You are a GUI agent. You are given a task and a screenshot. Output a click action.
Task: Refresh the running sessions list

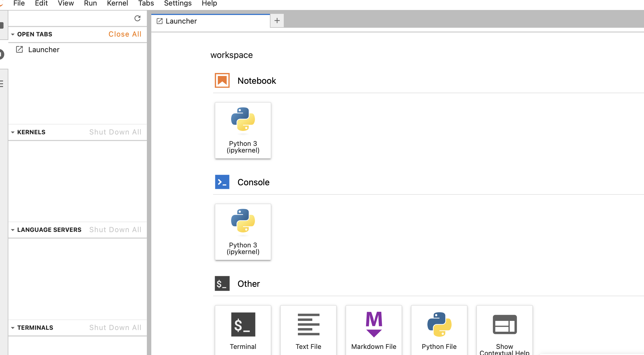pyautogui.click(x=137, y=18)
